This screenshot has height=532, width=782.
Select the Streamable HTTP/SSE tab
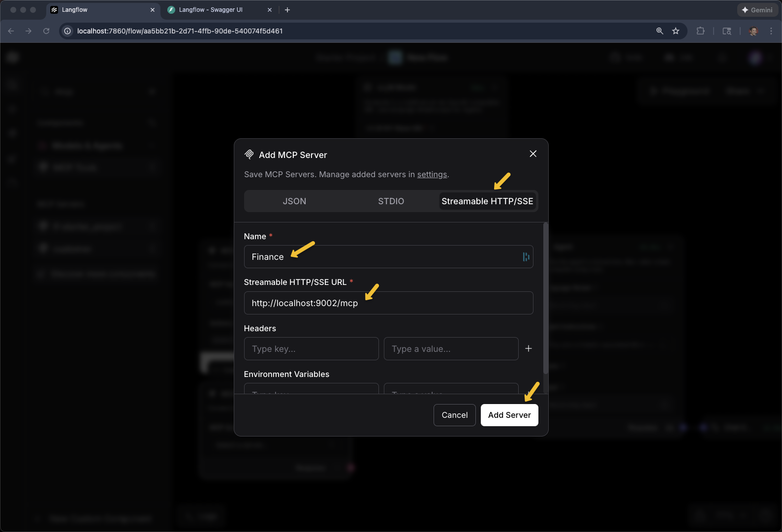point(487,201)
